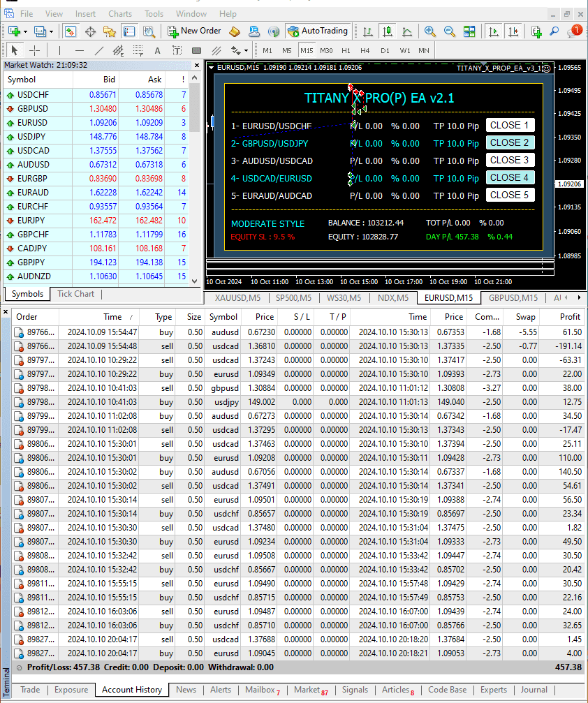Open the arrows objects dropdown

tap(246, 51)
